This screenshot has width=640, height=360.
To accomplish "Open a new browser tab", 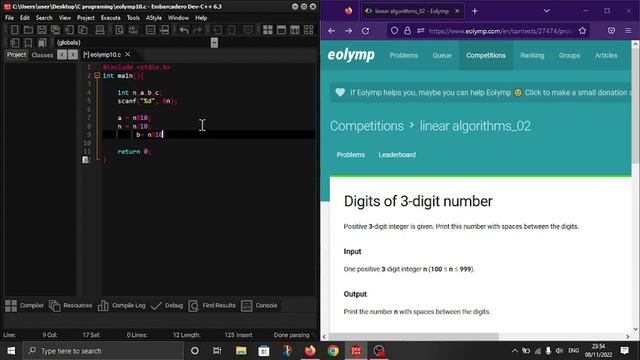I will coord(475,11).
